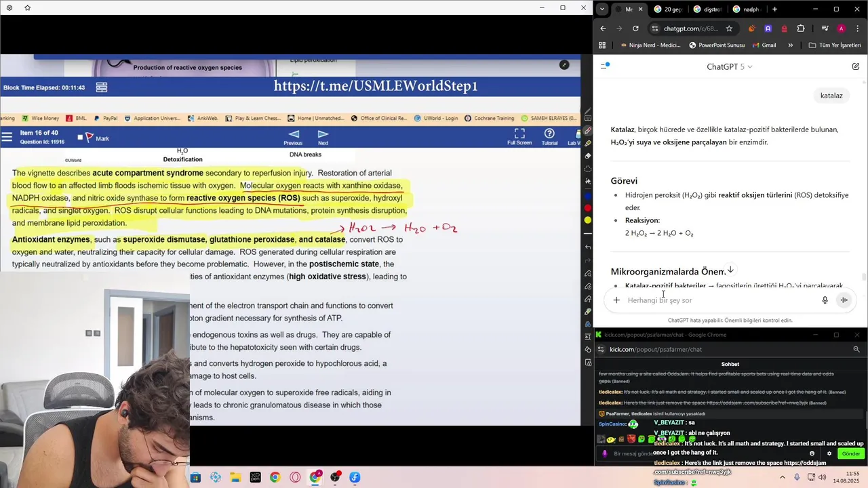Start a new ChatGPT chat
This screenshot has height=488, width=868.
pyautogui.click(x=856, y=66)
